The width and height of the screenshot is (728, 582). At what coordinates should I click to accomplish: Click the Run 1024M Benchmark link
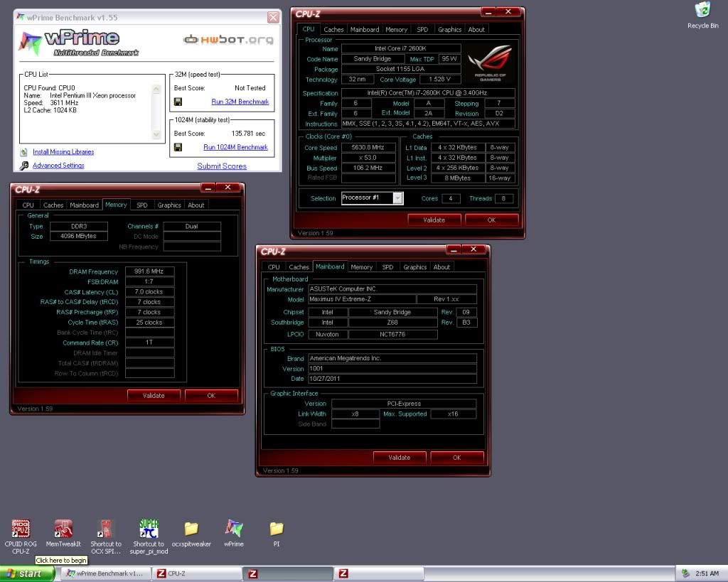[235, 147]
